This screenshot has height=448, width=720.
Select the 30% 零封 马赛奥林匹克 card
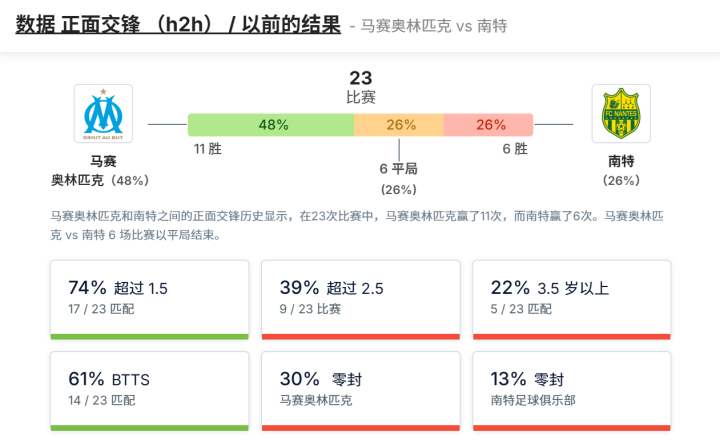360,390
